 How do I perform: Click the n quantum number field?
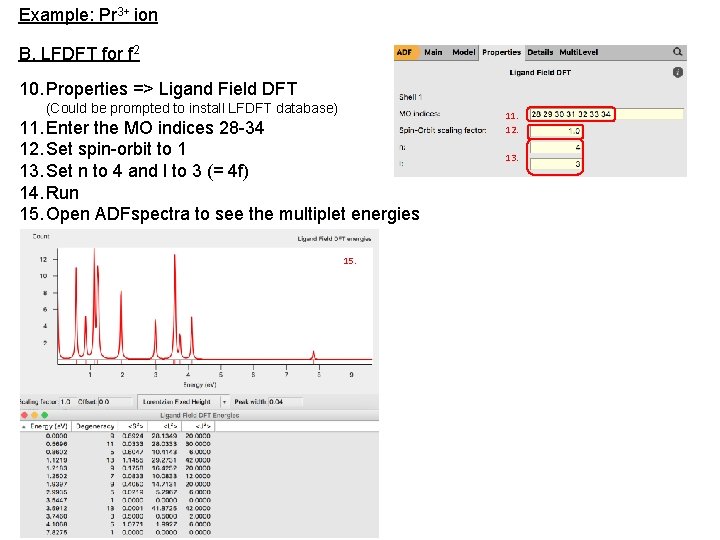click(x=556, y=147)
